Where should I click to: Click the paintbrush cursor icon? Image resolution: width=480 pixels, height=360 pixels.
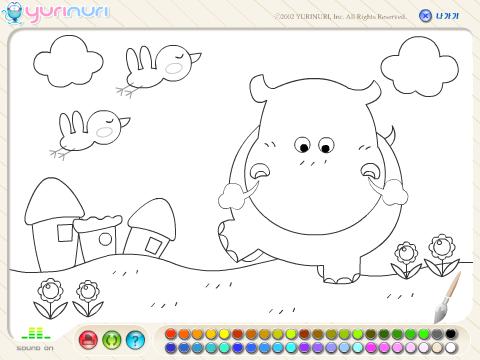(448, 298)
